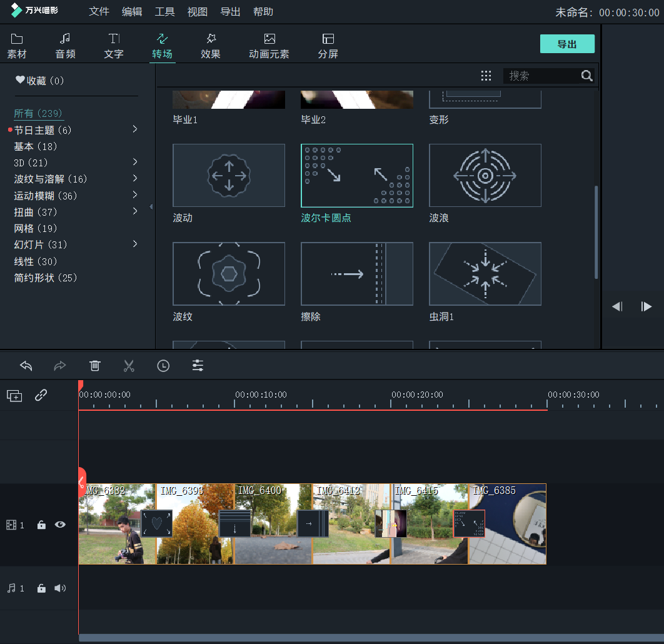This screenshot has width=664, height=644.
Task: Expand the 节日主题 category arrow
Action: pos(135,129)
